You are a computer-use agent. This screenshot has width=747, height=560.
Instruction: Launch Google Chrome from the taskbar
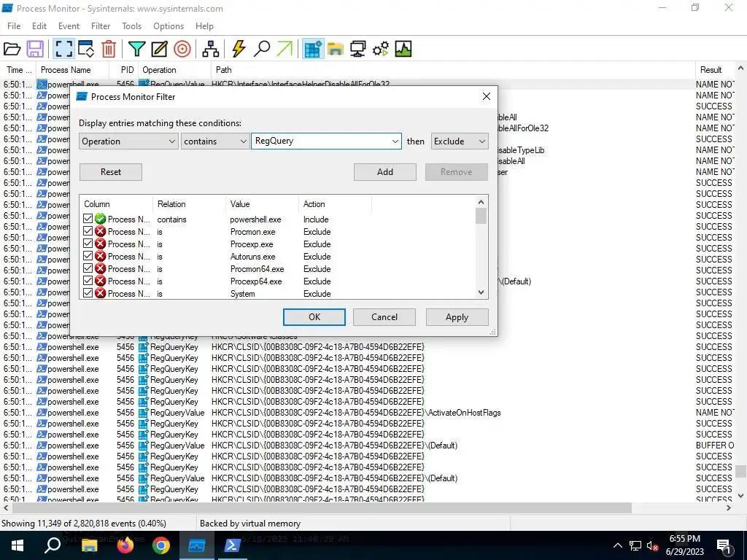pos(161,545)
